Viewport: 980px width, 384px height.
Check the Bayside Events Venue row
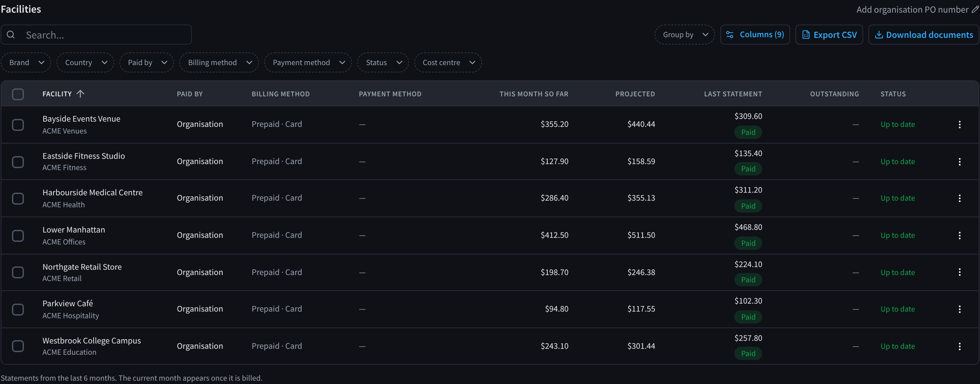pos(18,125)
